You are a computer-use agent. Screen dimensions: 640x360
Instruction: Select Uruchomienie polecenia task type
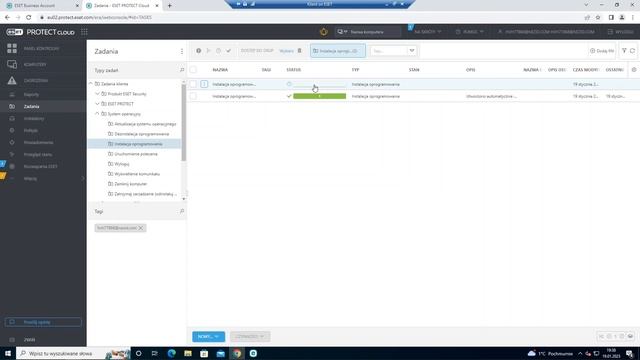(x=133, y=154)
